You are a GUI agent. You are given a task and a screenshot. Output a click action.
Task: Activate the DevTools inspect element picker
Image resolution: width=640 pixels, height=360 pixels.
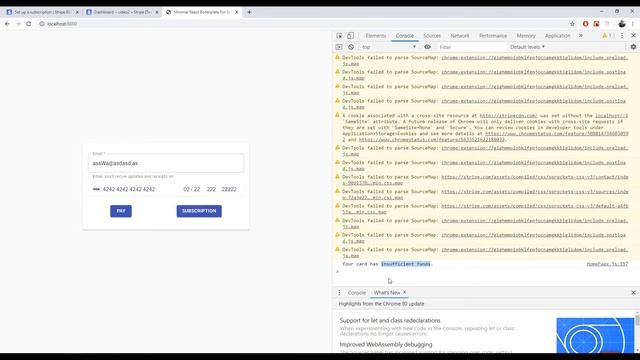point(339,36)
